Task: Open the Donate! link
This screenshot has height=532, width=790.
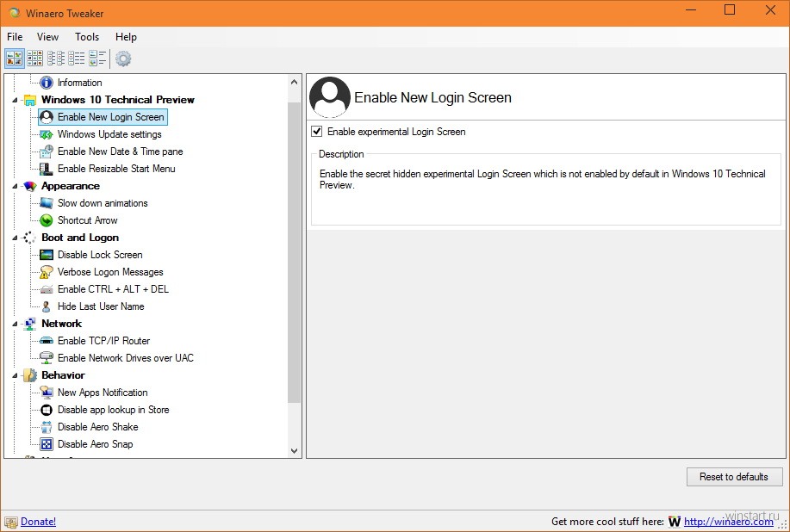Action: click(38, 522)
